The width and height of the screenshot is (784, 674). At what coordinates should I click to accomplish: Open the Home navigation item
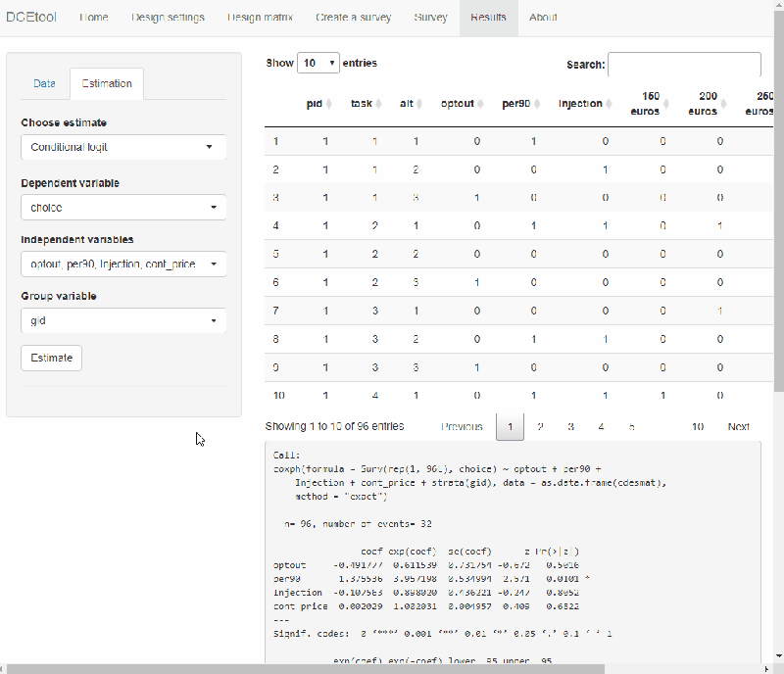[x=94, y=18]
